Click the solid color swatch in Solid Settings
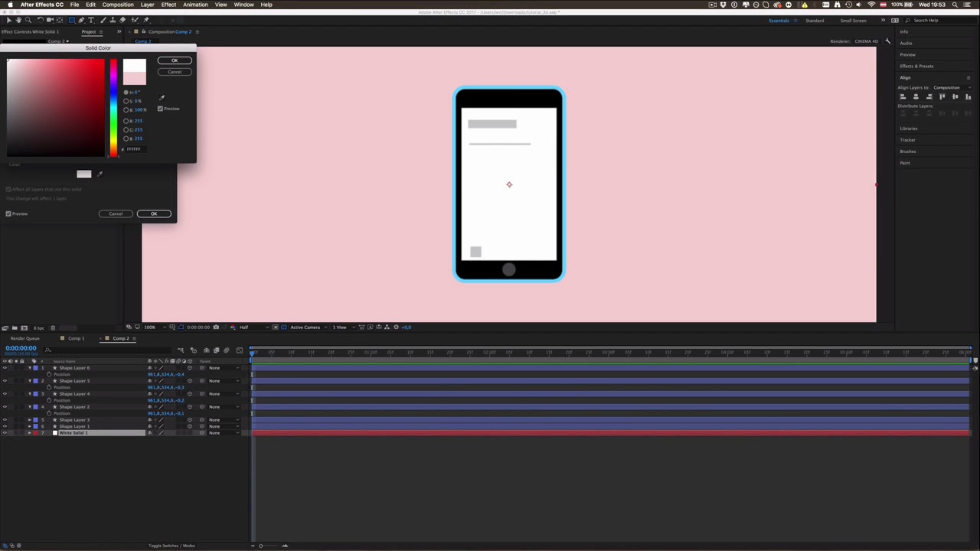Screen dimensions: 980x551 (x=83, y=174)
